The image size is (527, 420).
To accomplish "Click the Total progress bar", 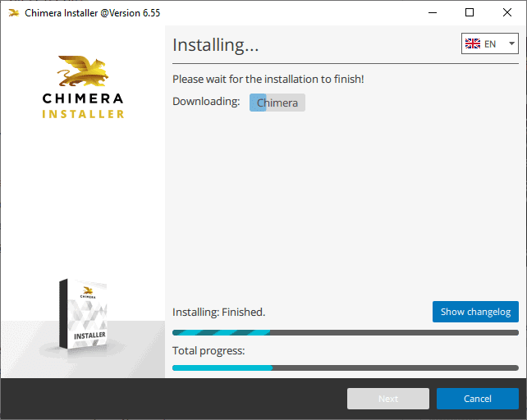I will (345, 368).
